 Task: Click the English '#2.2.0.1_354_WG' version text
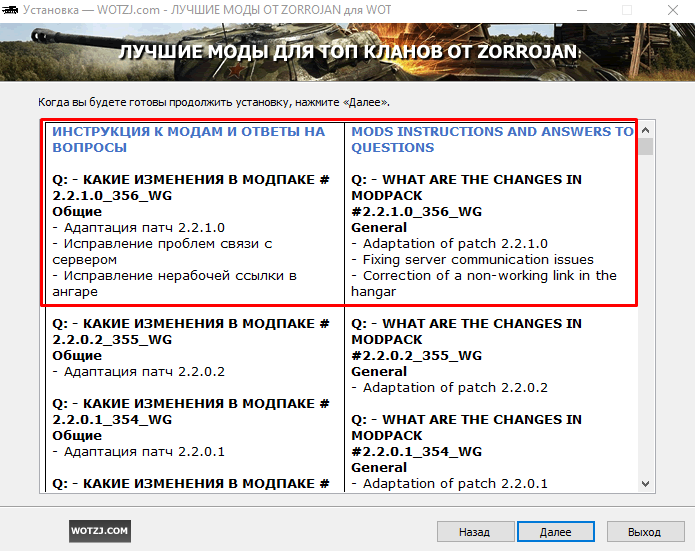click(x=416, y=451)
